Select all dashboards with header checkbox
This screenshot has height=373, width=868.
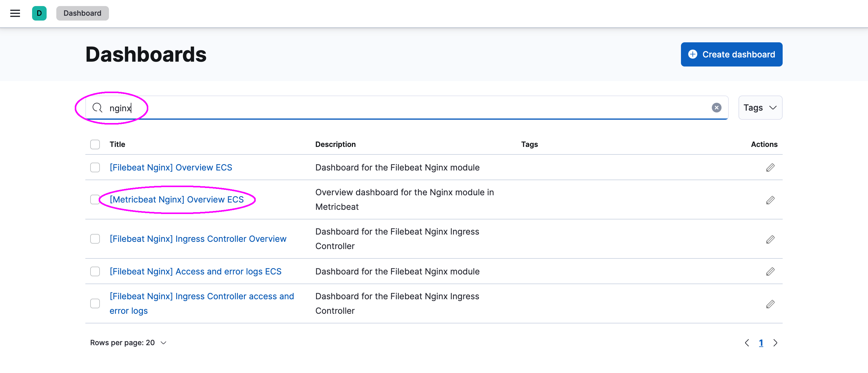[x=95, y=144]
